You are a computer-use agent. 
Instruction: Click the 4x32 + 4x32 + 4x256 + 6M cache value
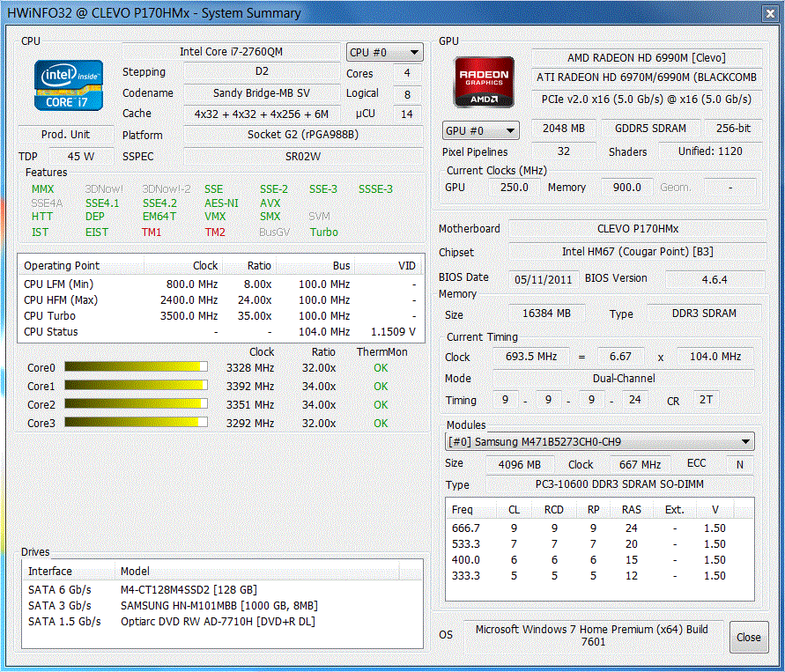262,114
